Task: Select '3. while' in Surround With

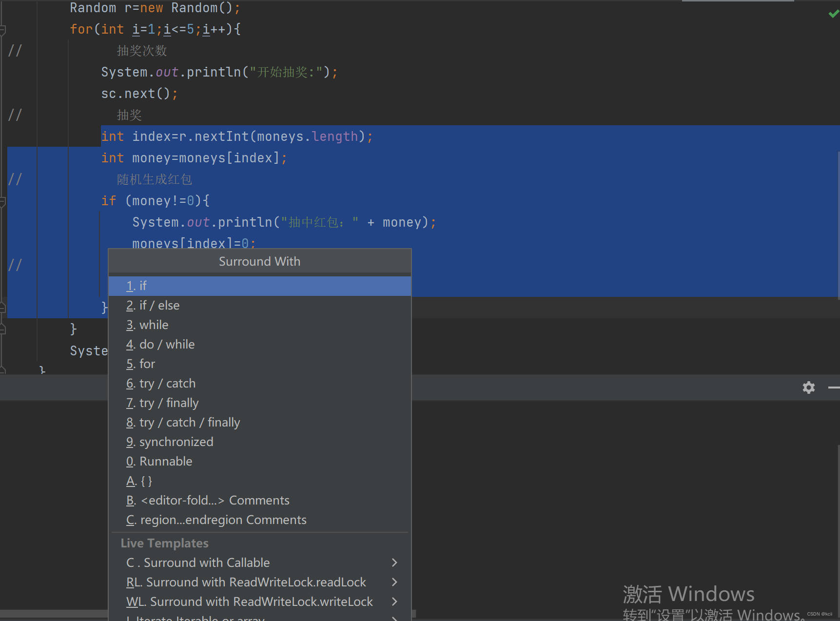Action: 259,325
